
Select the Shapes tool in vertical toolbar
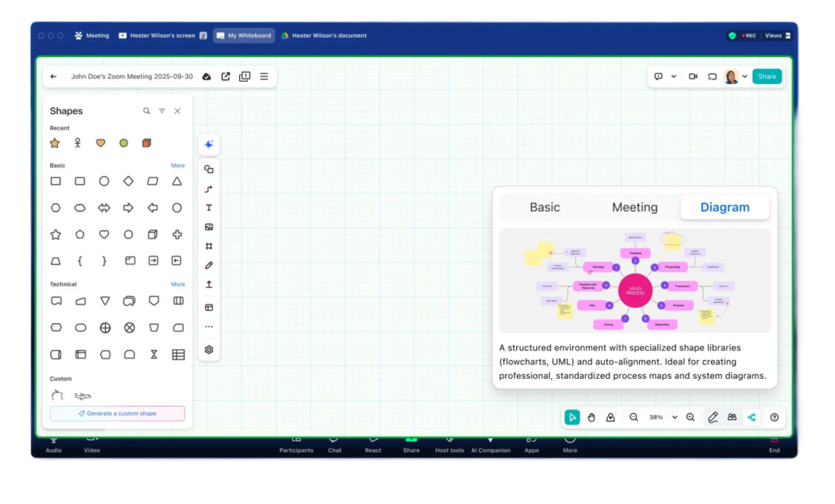(x=209, y=169)
